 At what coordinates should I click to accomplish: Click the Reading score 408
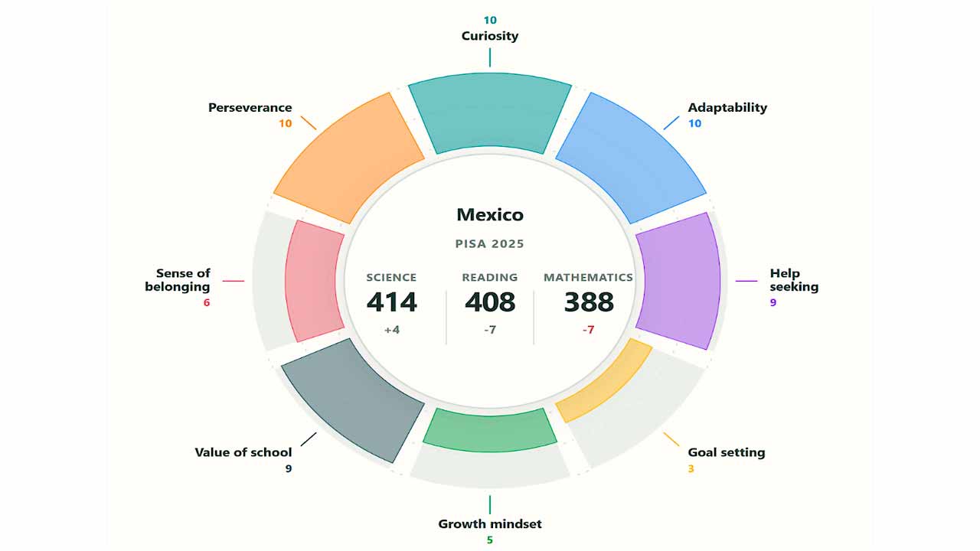click(x=490, y=302)
